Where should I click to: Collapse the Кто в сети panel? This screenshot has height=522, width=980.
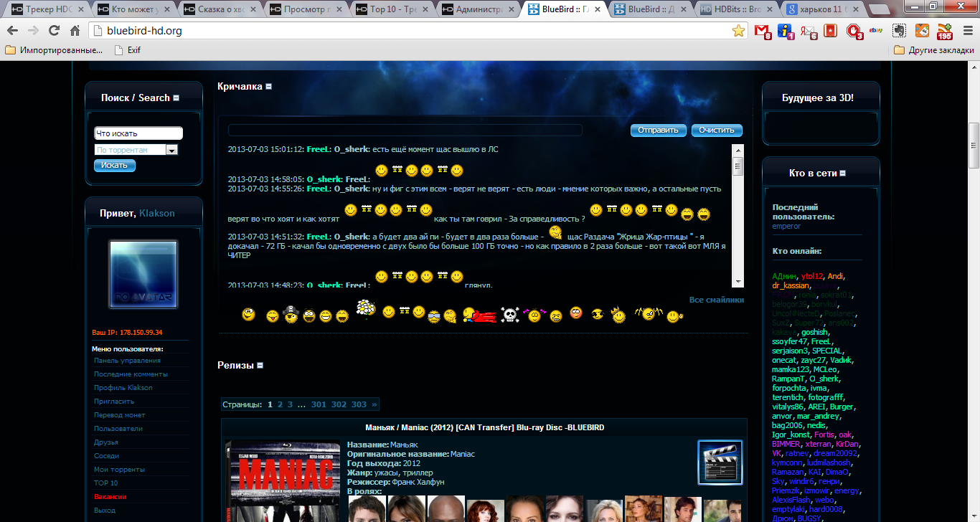(x=843, y=174)
